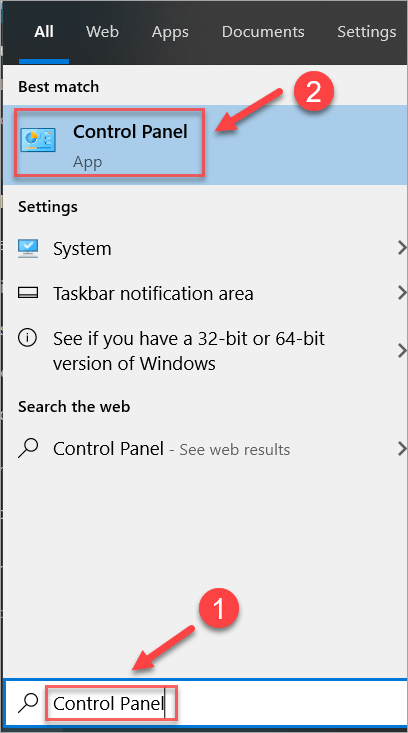Expand Taskbar notification area chevron
Image resolution: width=408 pixels, height=733 pixels.
401,293
